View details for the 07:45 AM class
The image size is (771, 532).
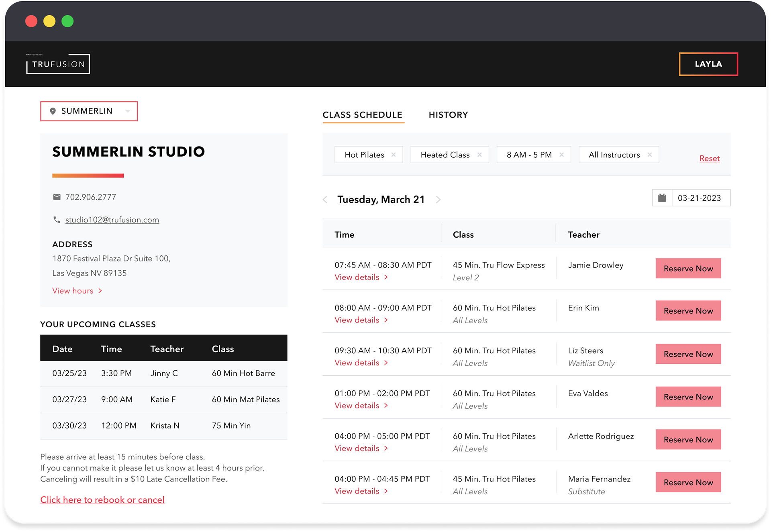(x=361, y=277)
